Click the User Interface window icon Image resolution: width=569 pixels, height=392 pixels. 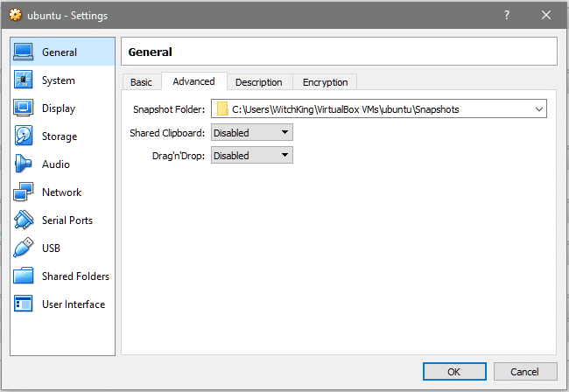pos(24,304)
